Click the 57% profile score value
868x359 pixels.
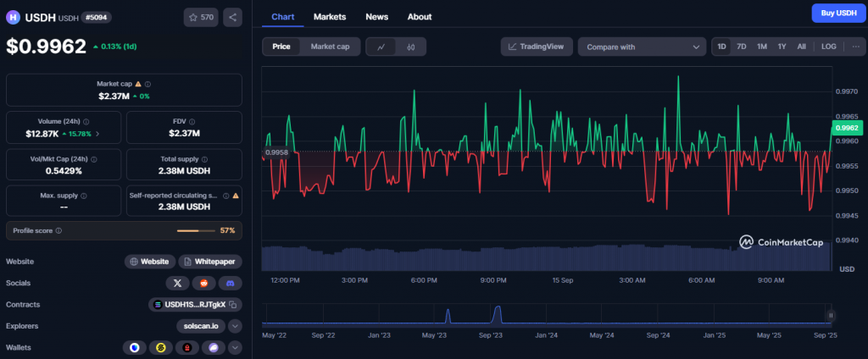(227, 230)
